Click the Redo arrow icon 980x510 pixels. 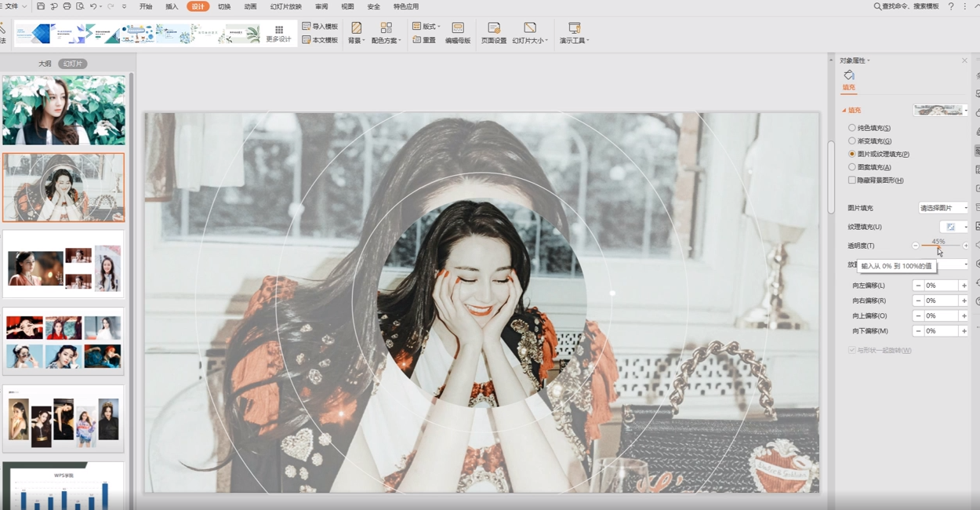111,6
